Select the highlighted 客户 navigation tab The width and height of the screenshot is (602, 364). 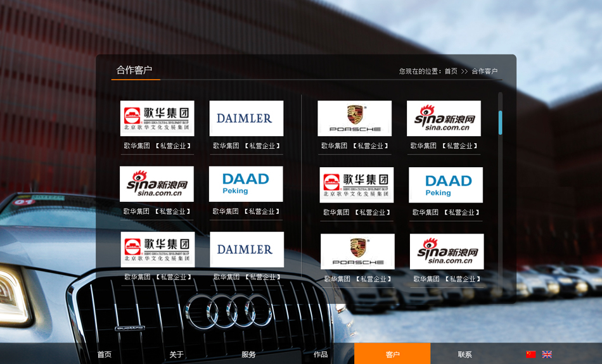point(392,354)
